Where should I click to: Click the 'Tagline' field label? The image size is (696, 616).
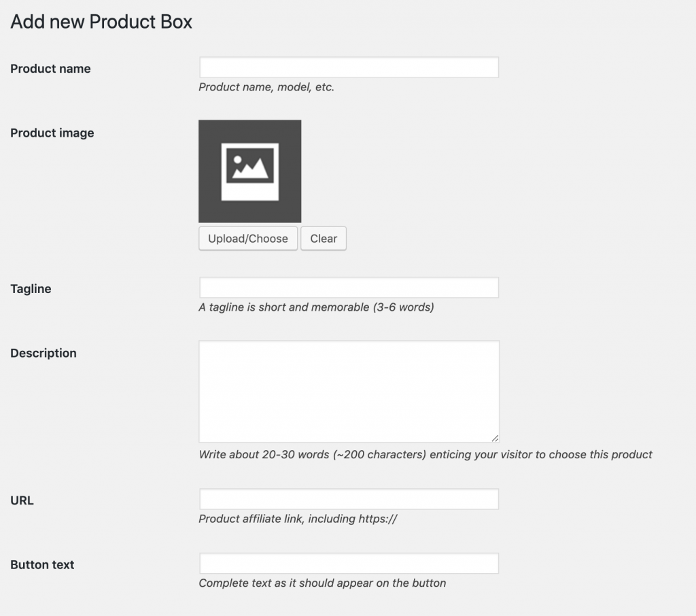(x=31, y=289)
